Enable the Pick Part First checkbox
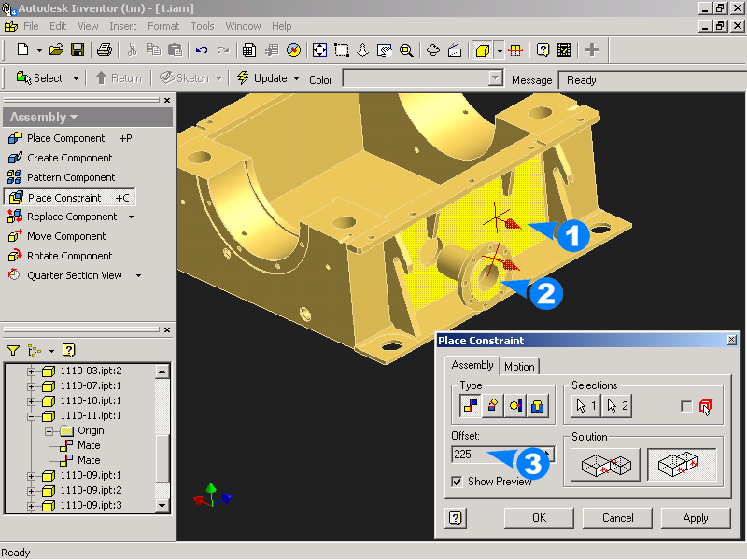The width and height of the screenshot is (747, 560). [686, 406]
